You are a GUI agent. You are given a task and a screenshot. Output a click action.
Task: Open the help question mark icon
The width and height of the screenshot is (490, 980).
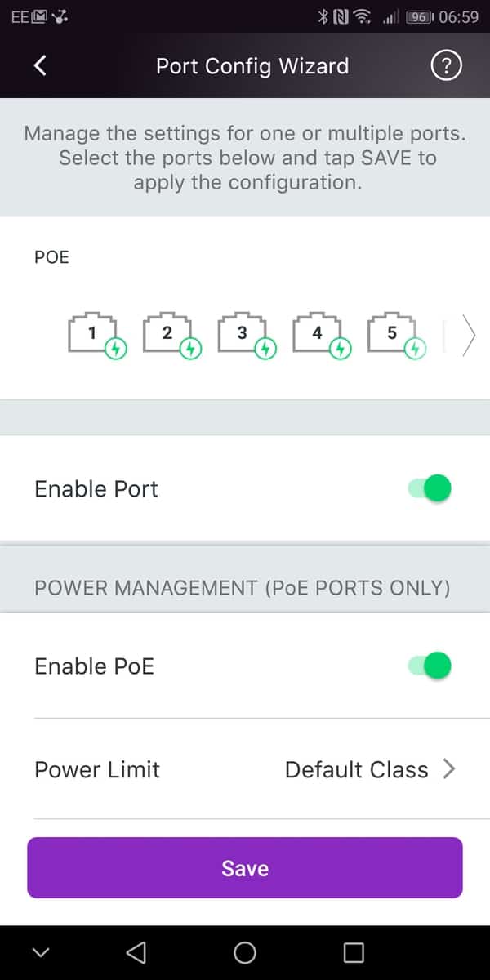[446, 66]
